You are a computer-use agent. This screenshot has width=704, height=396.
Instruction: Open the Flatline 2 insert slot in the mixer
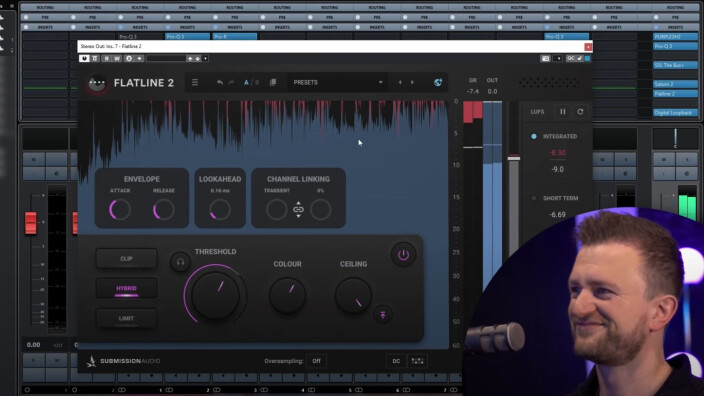click(x=675, y=93)
